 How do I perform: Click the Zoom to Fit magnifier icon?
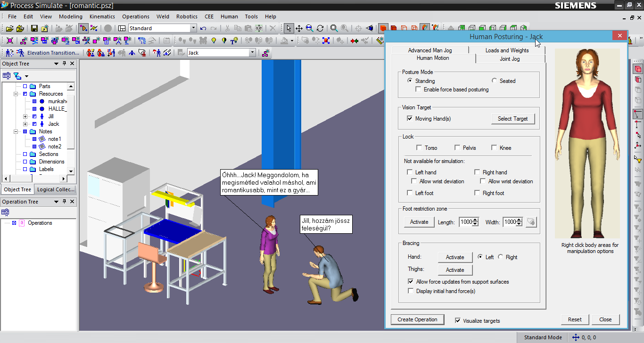pyautogui.click(x=334, y=28)
